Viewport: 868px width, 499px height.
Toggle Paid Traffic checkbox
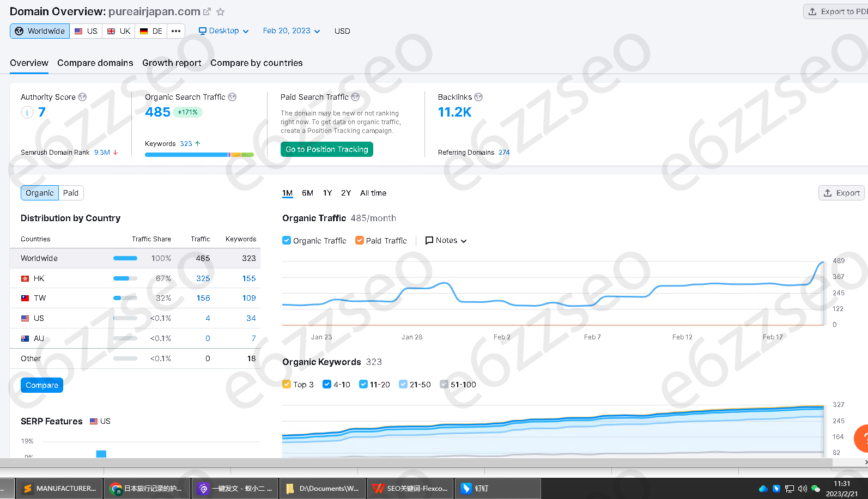360,240
